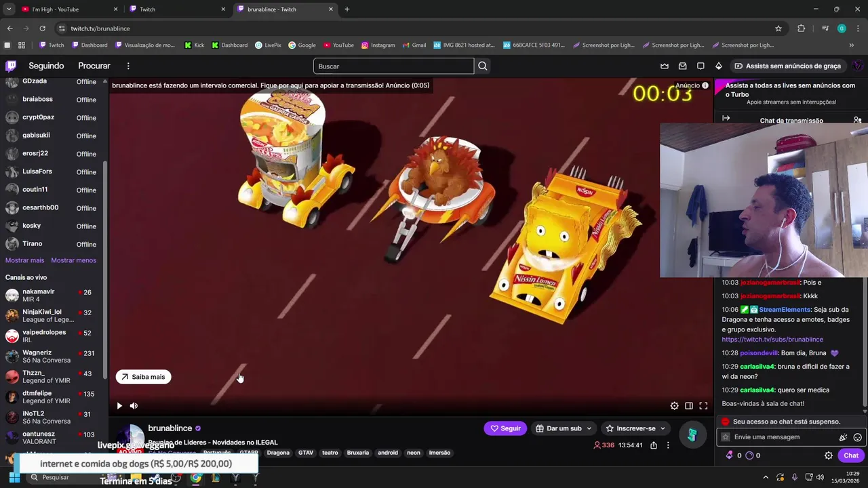The width and height of the screenshot is (868, 488).
Task: Open Get Bits diamond icon
Action: (719, 66)
